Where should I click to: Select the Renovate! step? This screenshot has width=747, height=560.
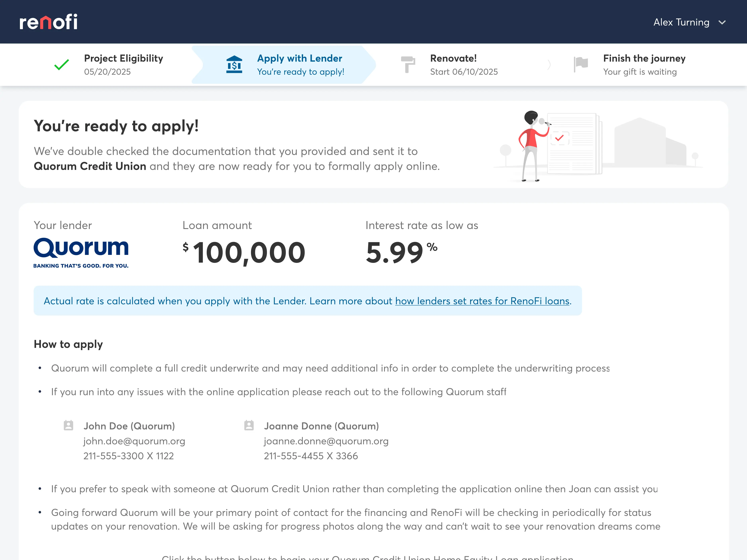tap(449, 65)
